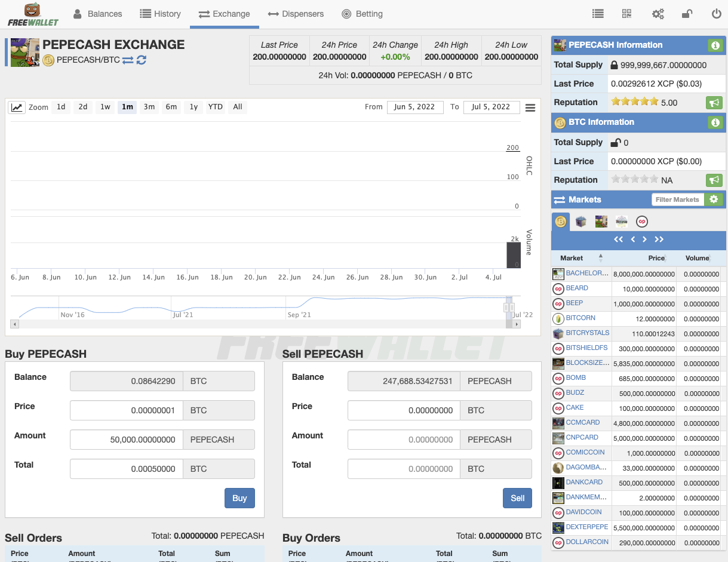
Task: Open the DEXTERPEPE market link
Action: point(587,527)
